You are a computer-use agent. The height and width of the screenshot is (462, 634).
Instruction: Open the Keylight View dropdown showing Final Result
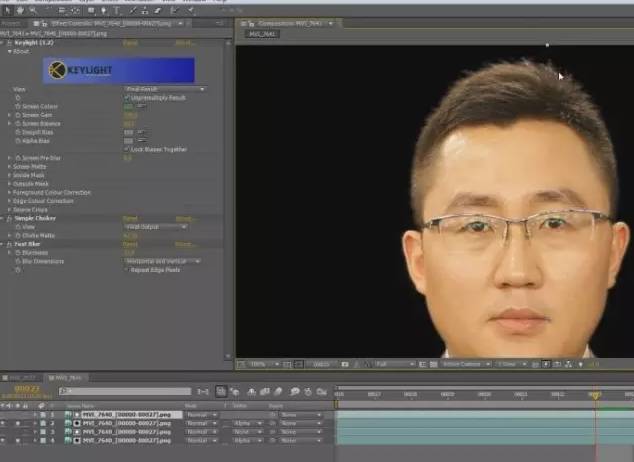point(165,89)
